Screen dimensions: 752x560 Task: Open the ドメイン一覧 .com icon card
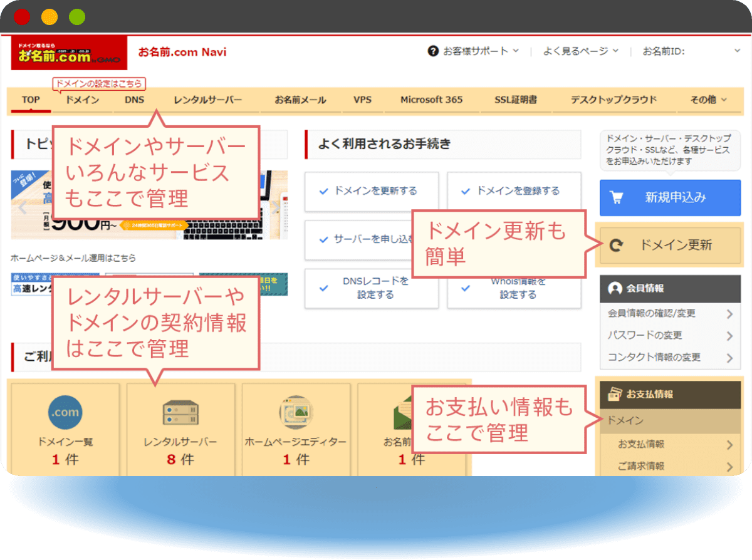tap(65, 430)
